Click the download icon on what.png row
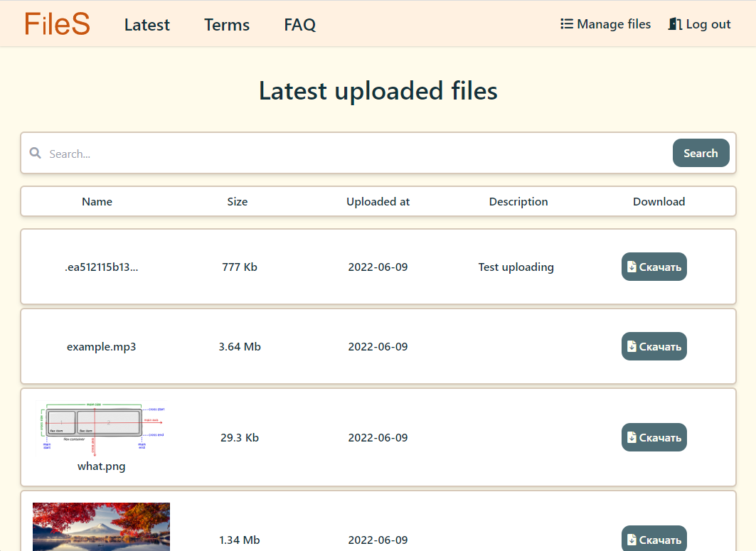 (633, 437)
